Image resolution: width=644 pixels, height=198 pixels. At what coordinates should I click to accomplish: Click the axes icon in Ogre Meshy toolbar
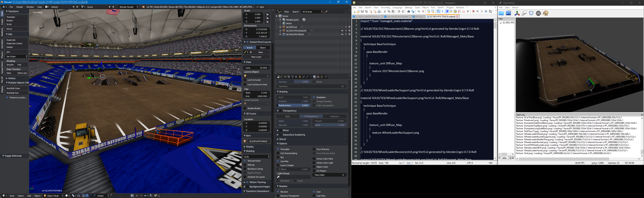517,13
